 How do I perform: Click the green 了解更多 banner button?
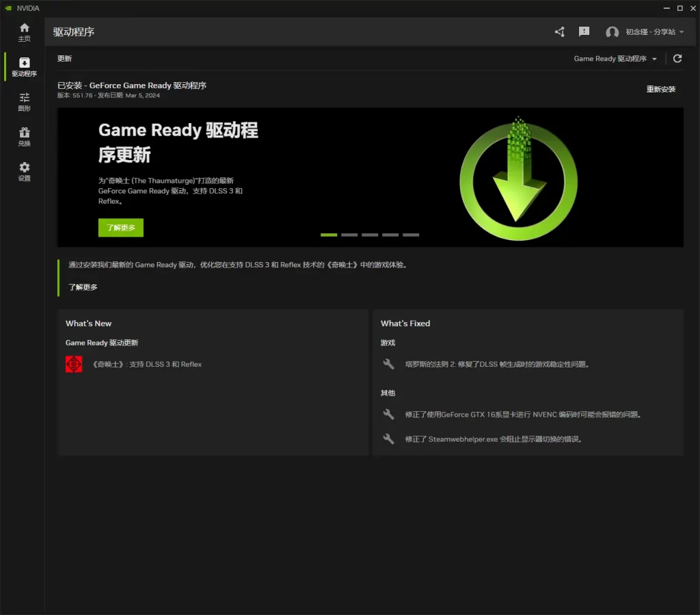121,228
